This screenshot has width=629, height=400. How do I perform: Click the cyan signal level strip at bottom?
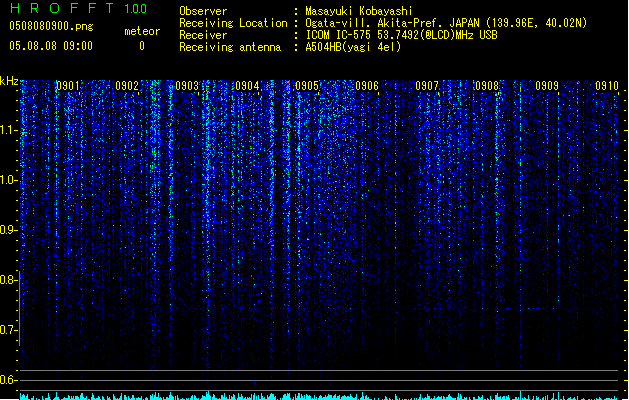pos(321,396)
